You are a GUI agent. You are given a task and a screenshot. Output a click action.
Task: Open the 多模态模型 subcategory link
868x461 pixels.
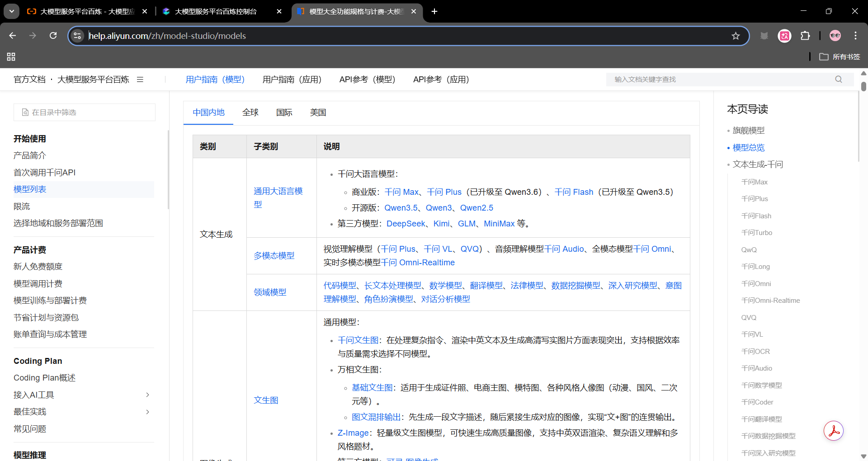(x=274, y=256)
